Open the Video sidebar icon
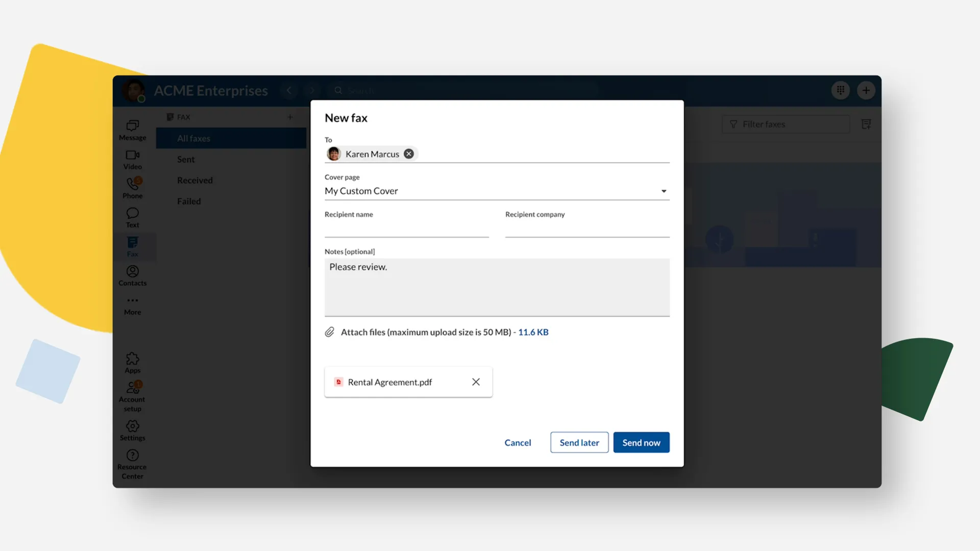980x551 pixels. 133,159
